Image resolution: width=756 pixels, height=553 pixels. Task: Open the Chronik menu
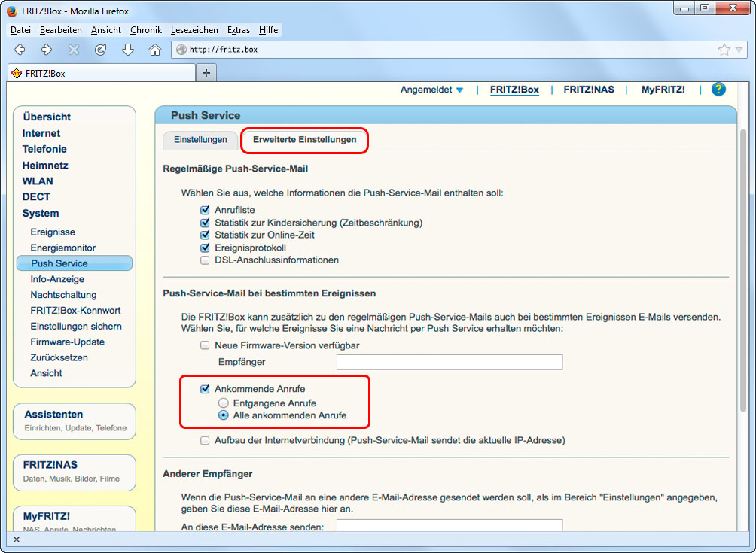146,30
